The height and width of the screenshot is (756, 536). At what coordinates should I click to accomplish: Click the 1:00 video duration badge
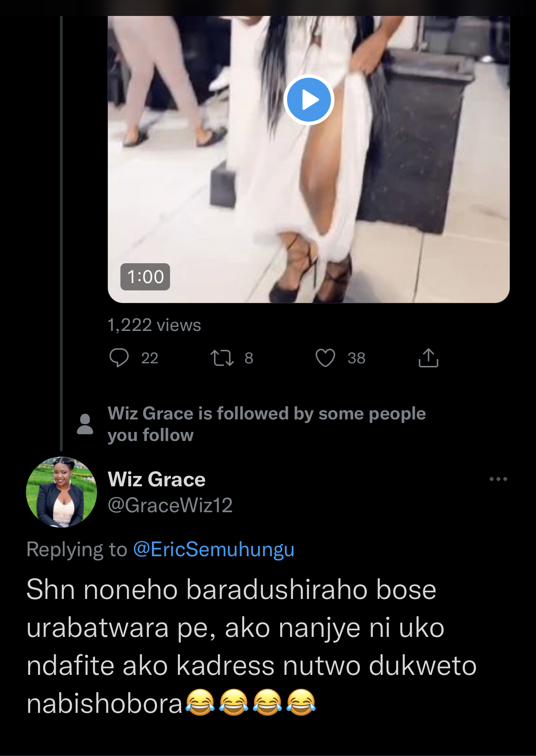[145, 277]
